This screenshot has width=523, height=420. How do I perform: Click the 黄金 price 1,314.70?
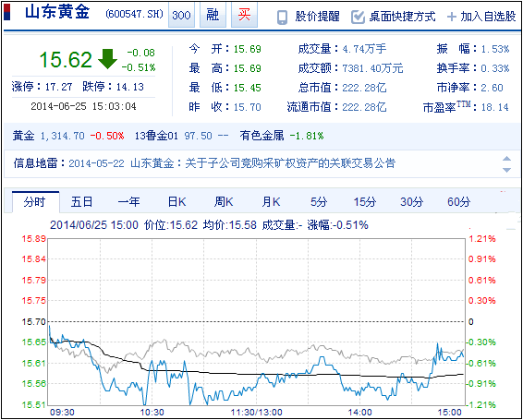[x=63, y=136]
